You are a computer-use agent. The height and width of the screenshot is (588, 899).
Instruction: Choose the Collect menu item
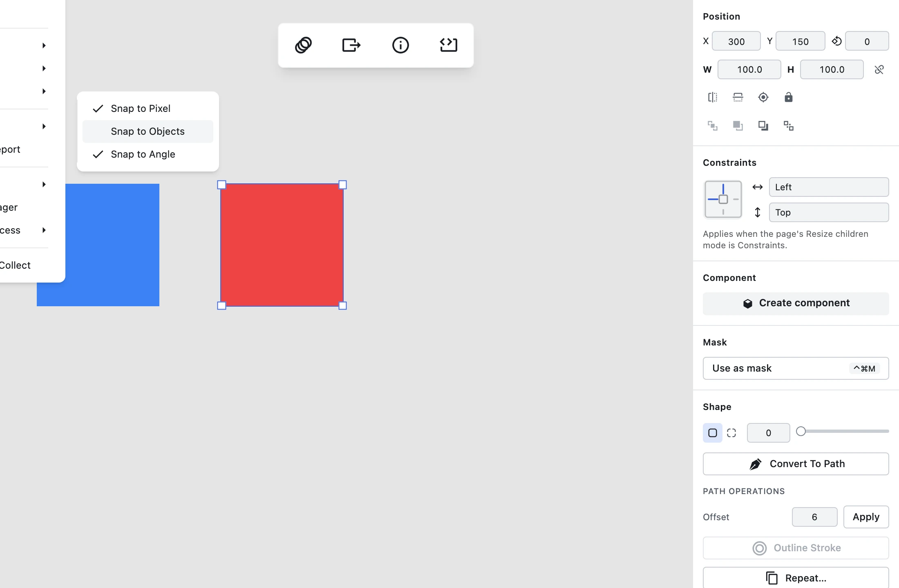[x=25, y=265]
